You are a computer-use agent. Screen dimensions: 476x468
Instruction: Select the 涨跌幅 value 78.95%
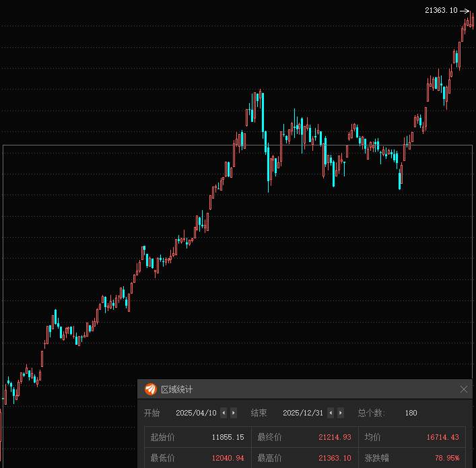click(x=446, y=458)
